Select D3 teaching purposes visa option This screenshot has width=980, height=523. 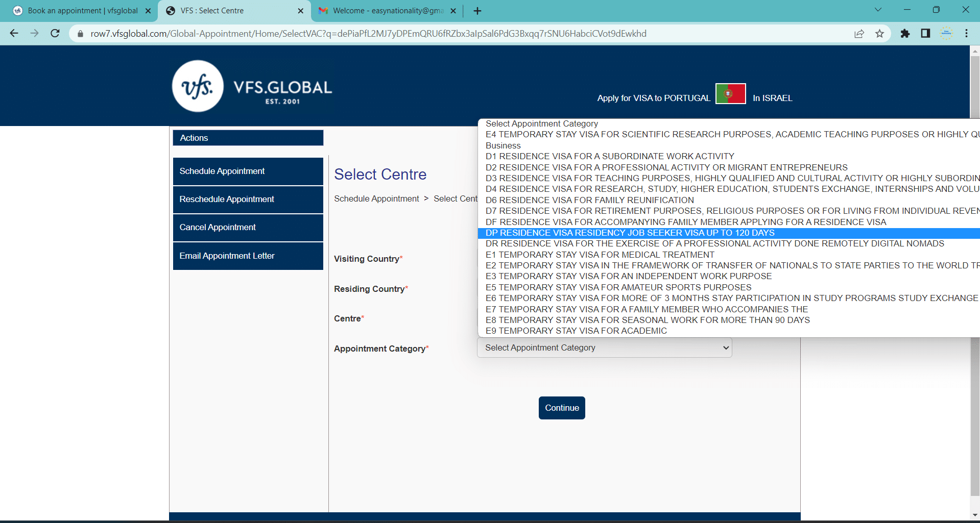(729, 178)
